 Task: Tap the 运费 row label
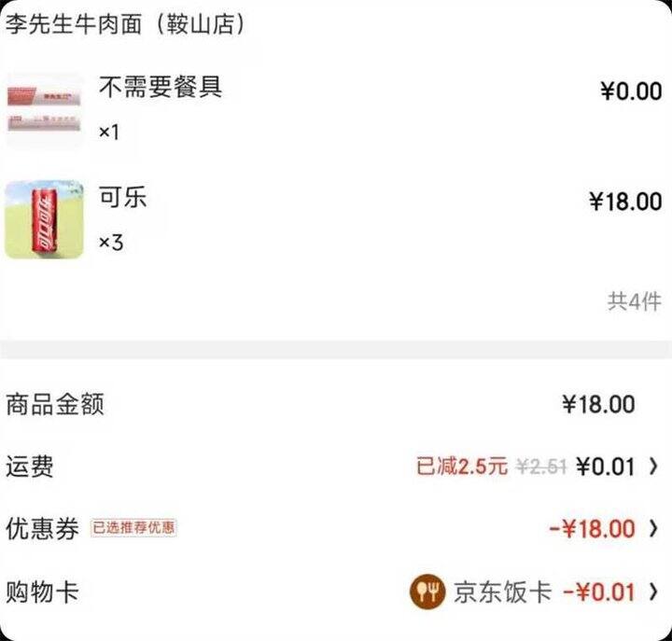coord(30,467)
